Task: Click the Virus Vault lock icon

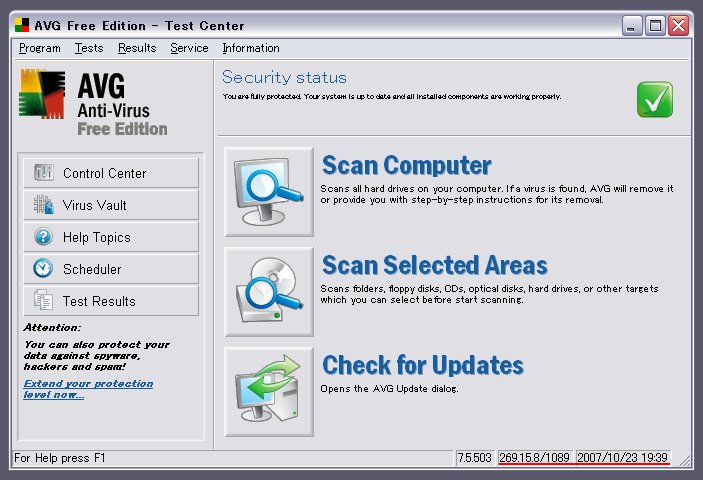Action: (x=43, y=205)
